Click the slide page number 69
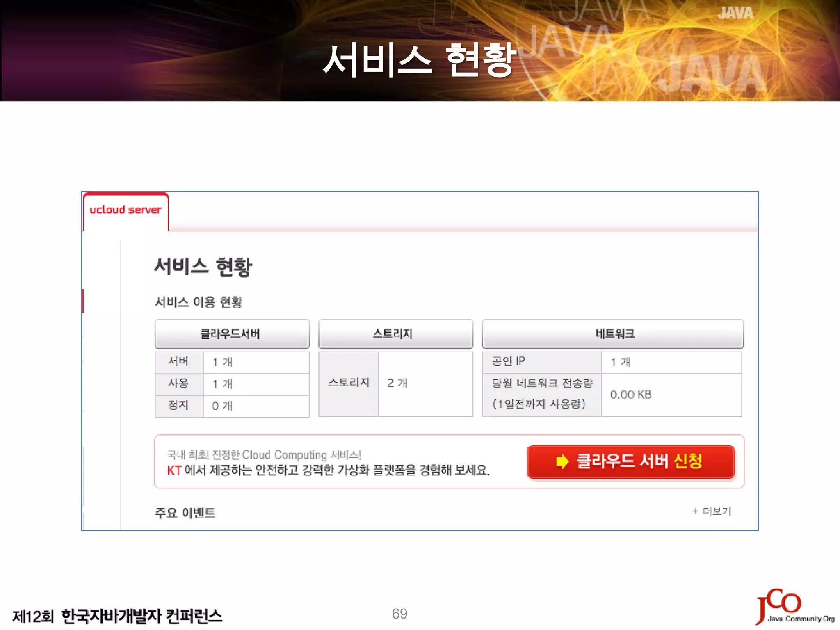 [x=399, y=614]
